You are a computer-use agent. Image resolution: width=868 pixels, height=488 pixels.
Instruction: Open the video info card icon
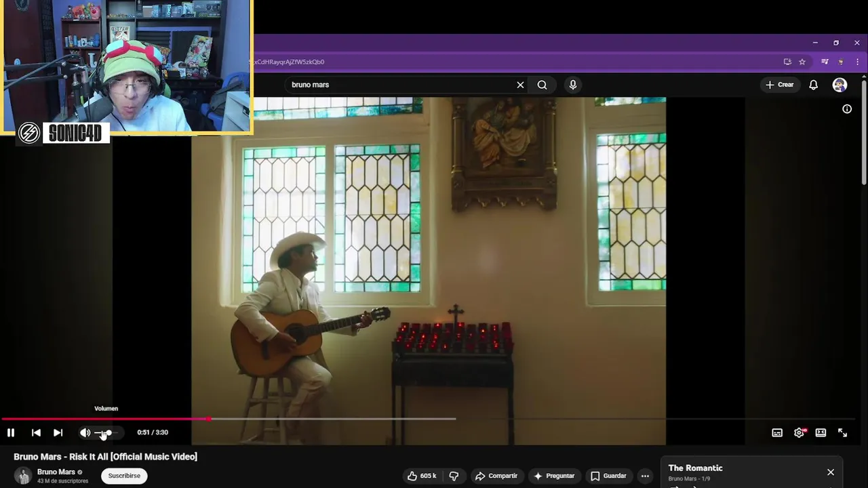coord(847,108)
